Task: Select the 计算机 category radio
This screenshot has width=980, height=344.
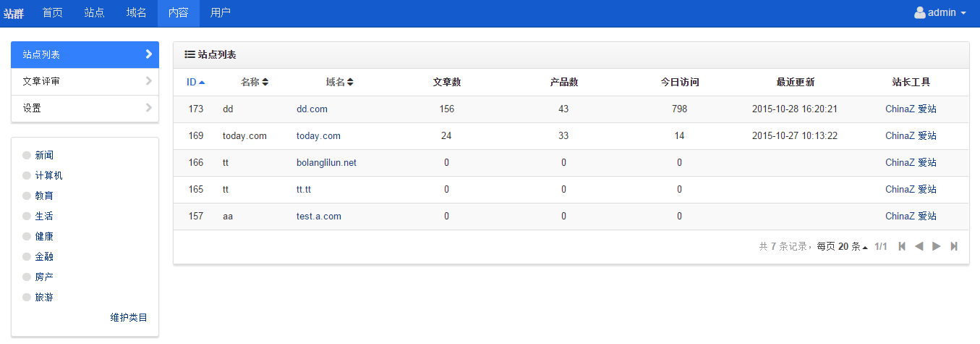Action: tap(27, 175)
